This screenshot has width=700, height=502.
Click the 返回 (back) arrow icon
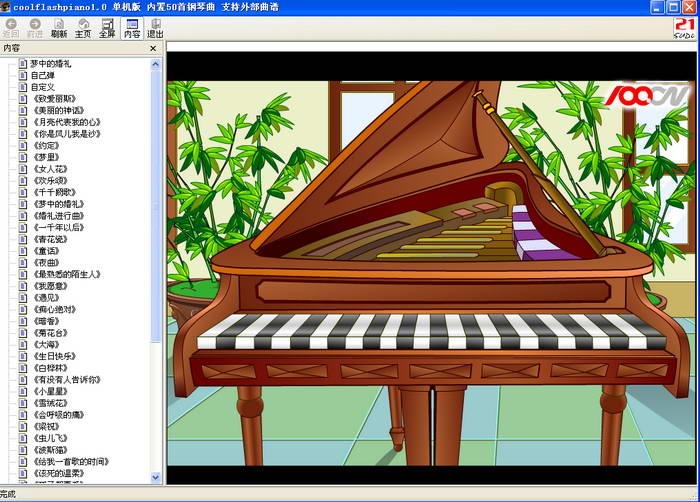[x=11, y=24]
